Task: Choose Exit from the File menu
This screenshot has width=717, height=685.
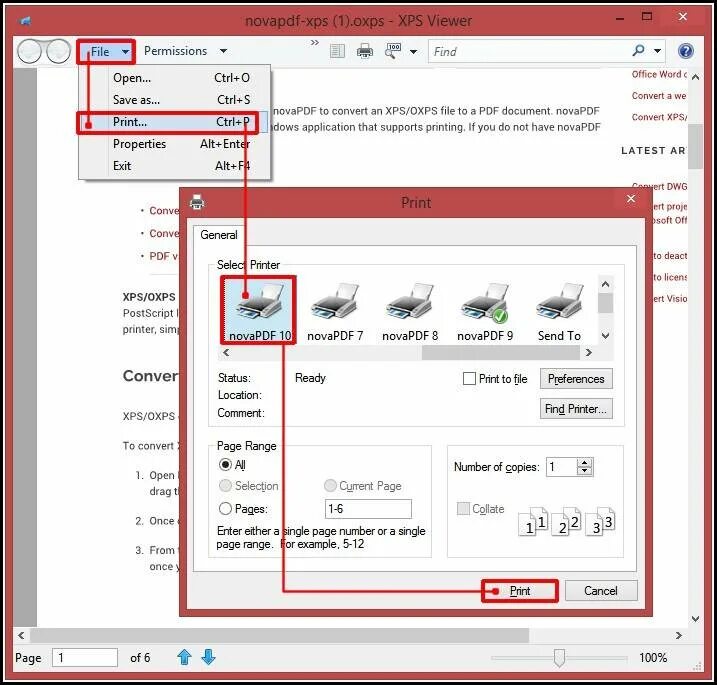Action: pyautogui.click(x=175, y=166)
